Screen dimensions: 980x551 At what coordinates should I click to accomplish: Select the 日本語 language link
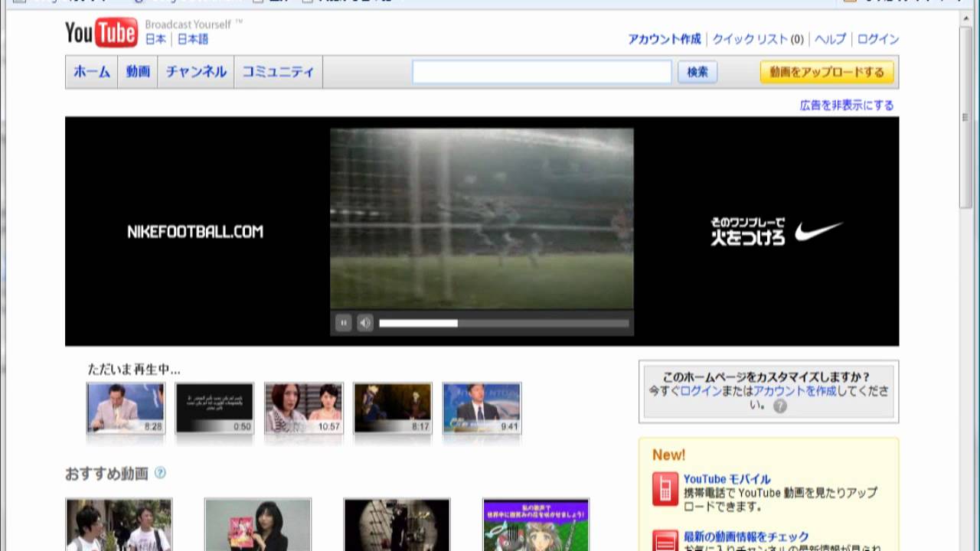pos(193,39)
